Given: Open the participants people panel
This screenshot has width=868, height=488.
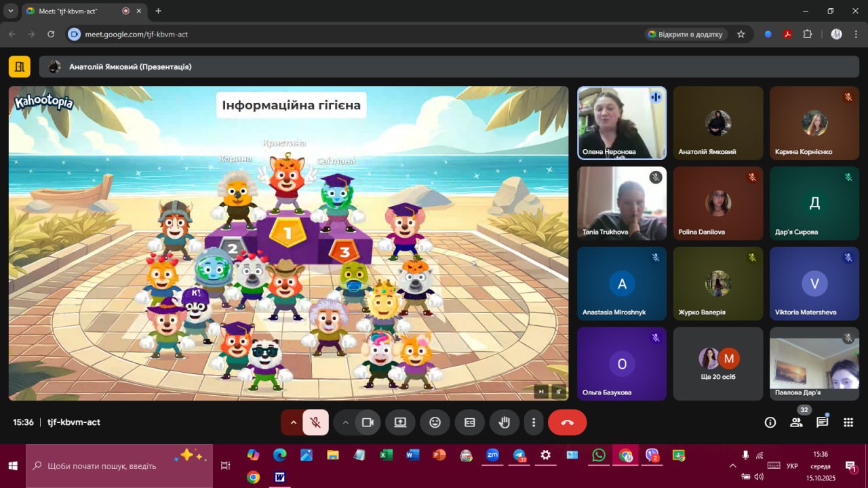Looking at the screenshot, I should click(796, 422).
